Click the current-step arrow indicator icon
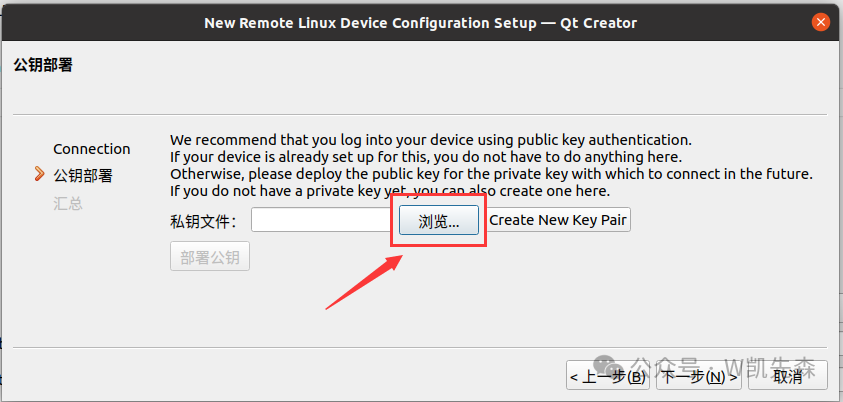The image size is (843, 402). point(39,175)
